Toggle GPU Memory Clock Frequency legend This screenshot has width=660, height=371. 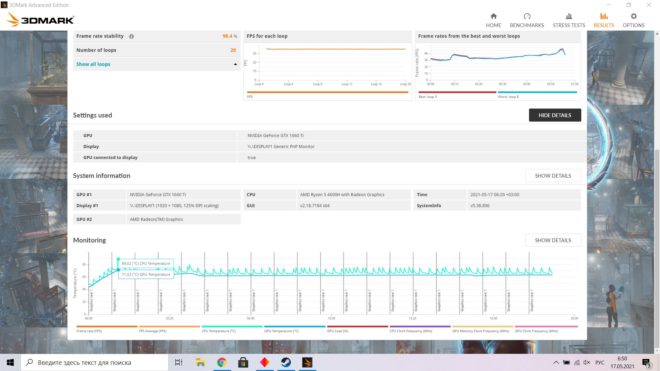point(482,328)
